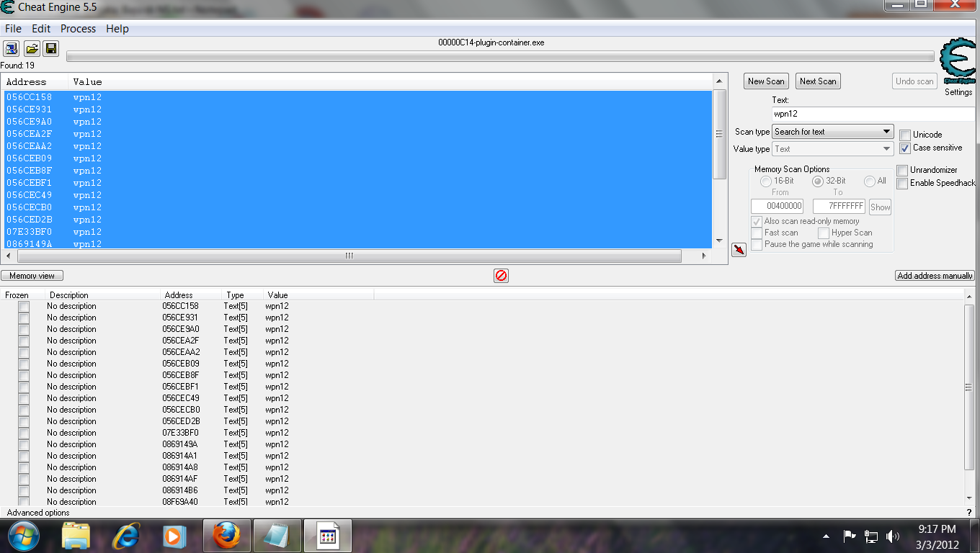Select 16-Bit radio button
Viewport: 980px width, 553px height.
[x=765, y=181]
